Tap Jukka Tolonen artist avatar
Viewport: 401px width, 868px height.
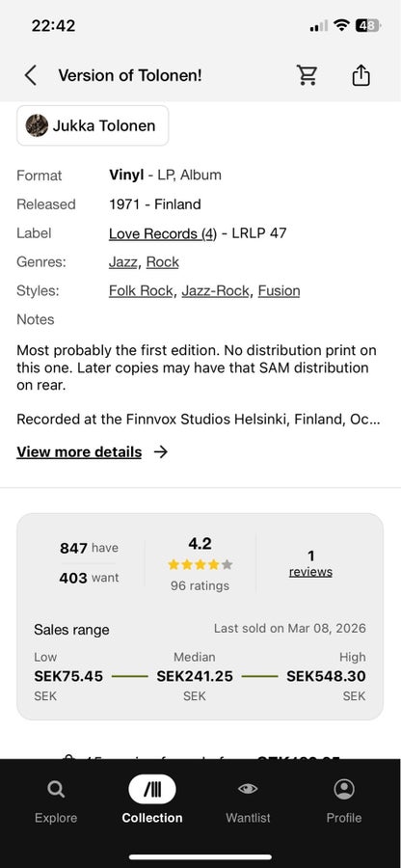coord(37,125)
